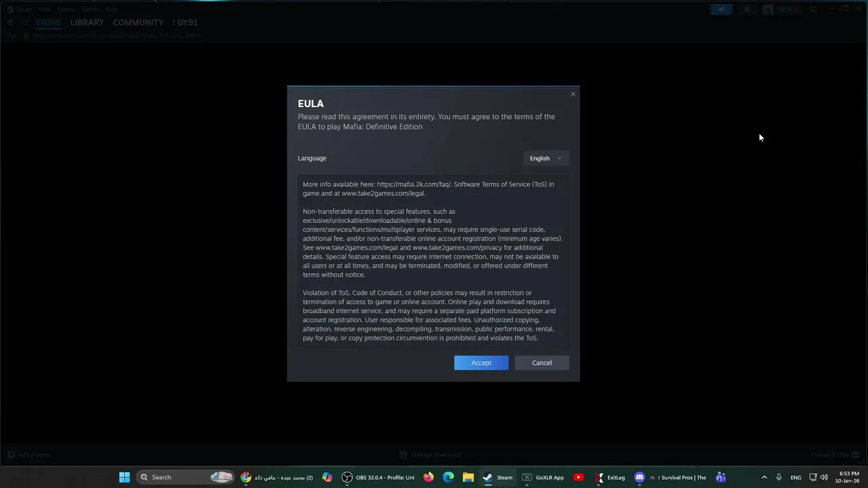Click the "EULA" dialog heading

(x=311, y=104)
